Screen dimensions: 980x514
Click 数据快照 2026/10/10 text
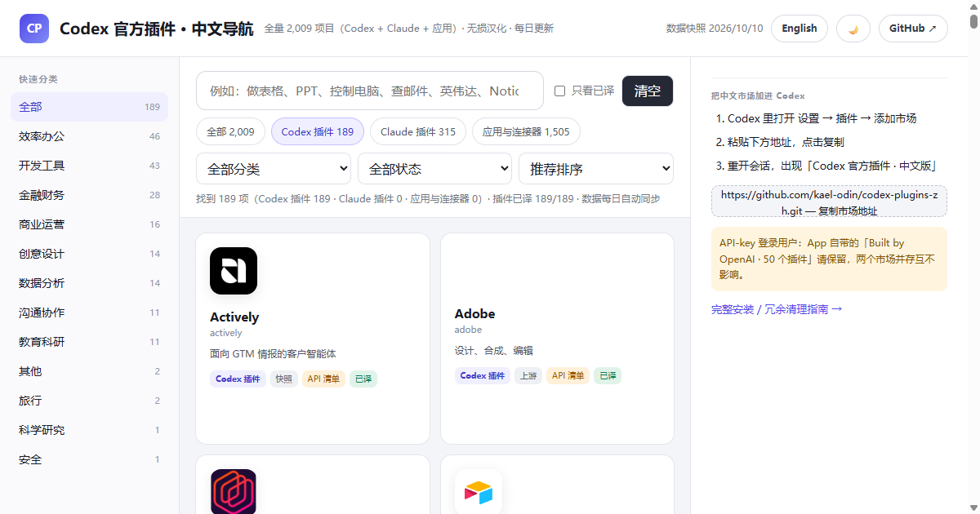point(715,29)
